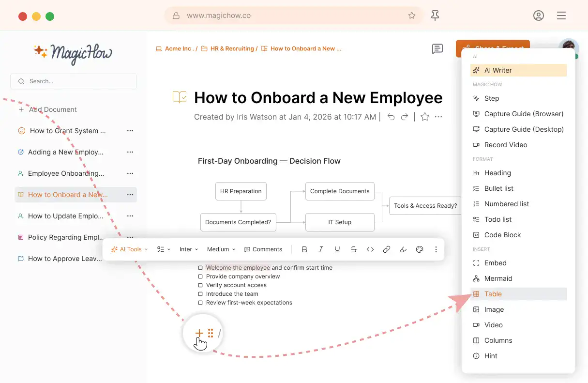Insert a Table into the document
The image size is (588, 383).
(494, 294)
